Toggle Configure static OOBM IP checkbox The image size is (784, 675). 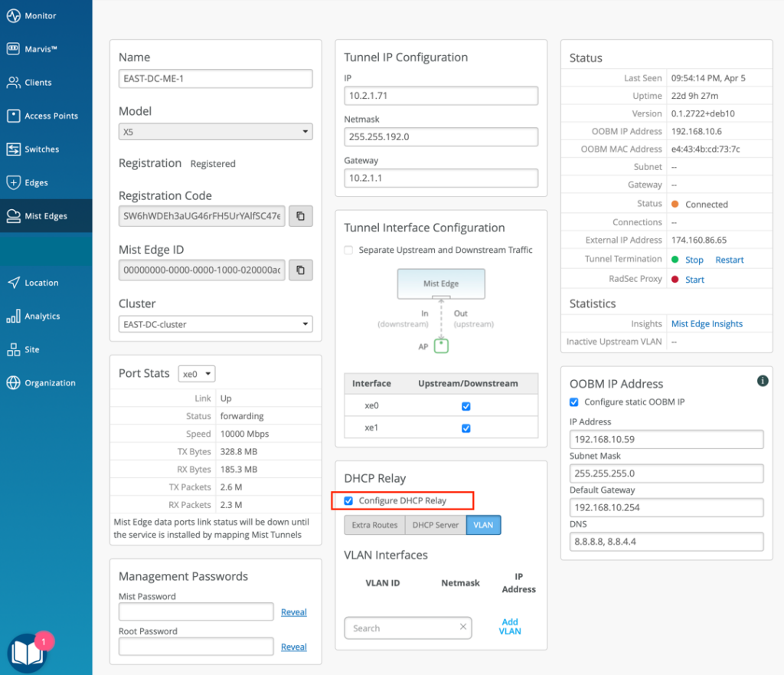(575, 402)
